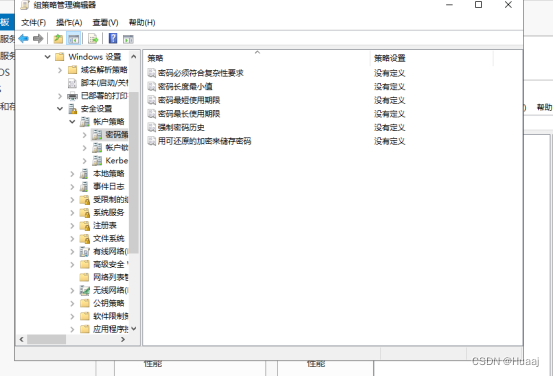Select the 无线网络 policy icon
Image resolution: width=554 pixels, height=376 pixels.
pos(84,290)
